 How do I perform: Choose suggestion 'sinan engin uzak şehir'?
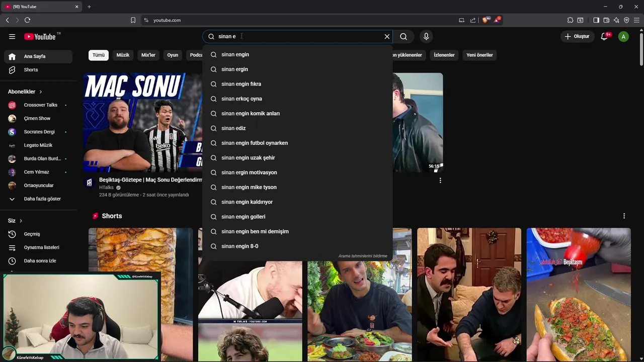297,157
